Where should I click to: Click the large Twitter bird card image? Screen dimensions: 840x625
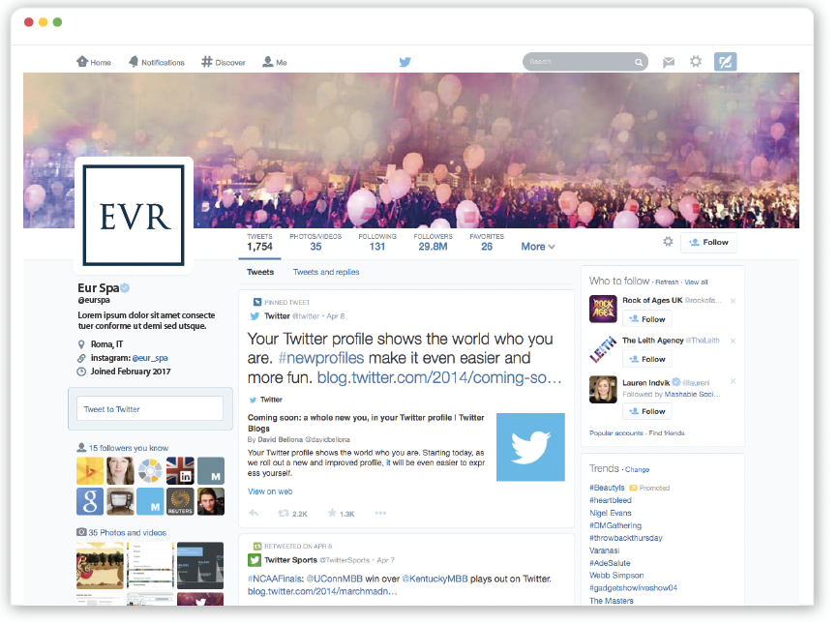(x=530, y=447)
